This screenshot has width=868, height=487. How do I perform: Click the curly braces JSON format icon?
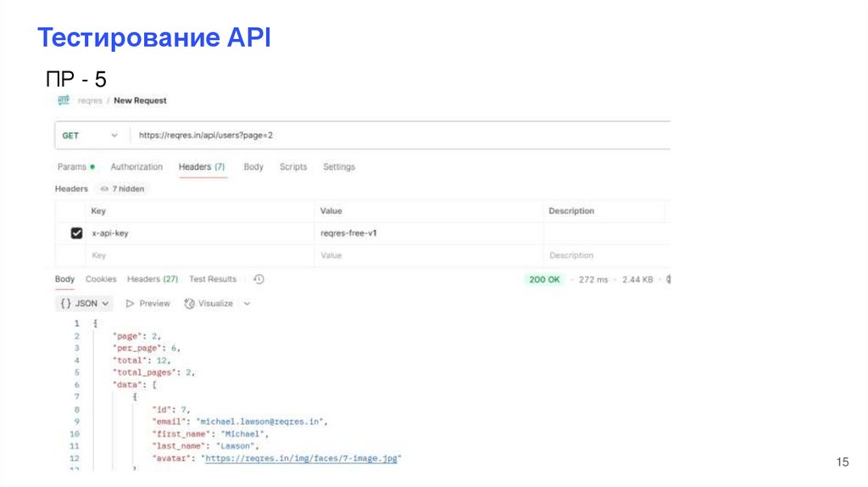pyautogui.click(x=65, y=304)
